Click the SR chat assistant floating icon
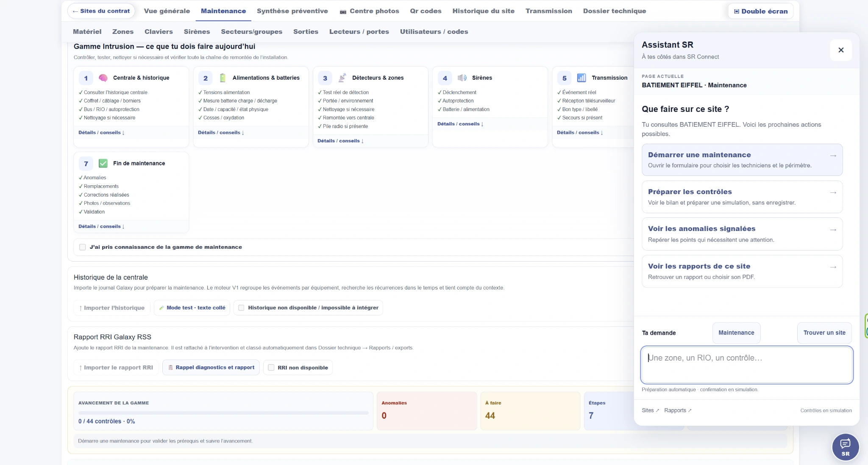The image size is (868, 465). (845, 447)
